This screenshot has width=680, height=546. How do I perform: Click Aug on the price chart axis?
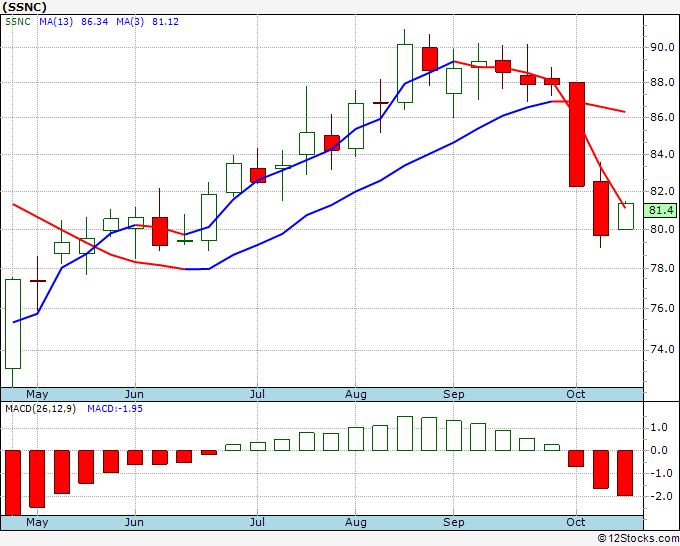(356, 394)
